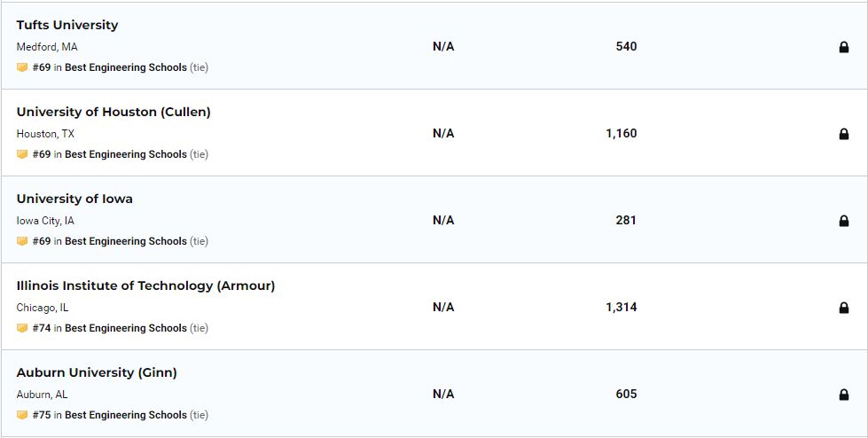Click the lock icon in Auburn University row

coord(844,395)
